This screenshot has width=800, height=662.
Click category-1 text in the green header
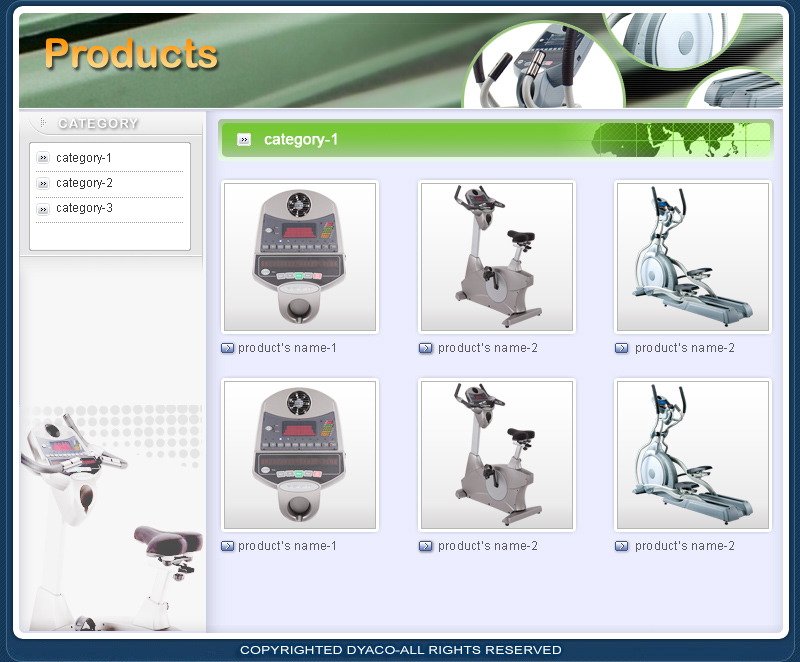(301, 139)
